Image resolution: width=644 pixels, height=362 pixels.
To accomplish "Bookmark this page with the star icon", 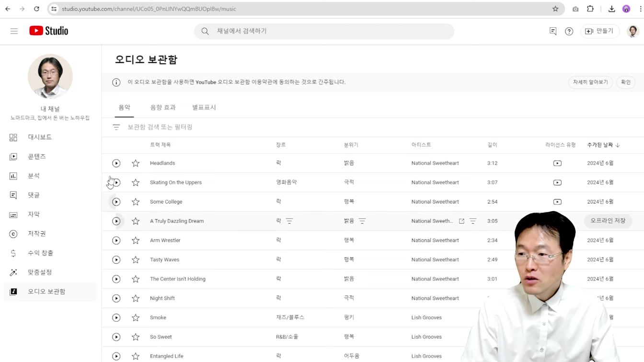I will coord(555,9).
